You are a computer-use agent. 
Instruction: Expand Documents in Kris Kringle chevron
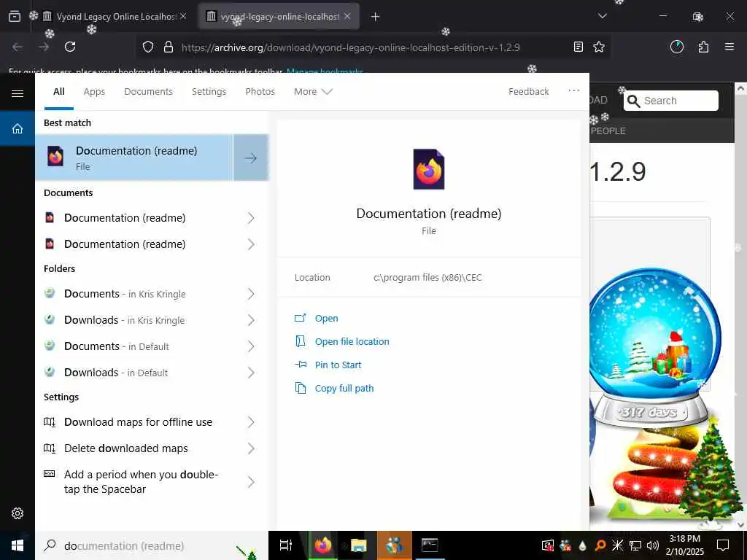coord(251,294)
